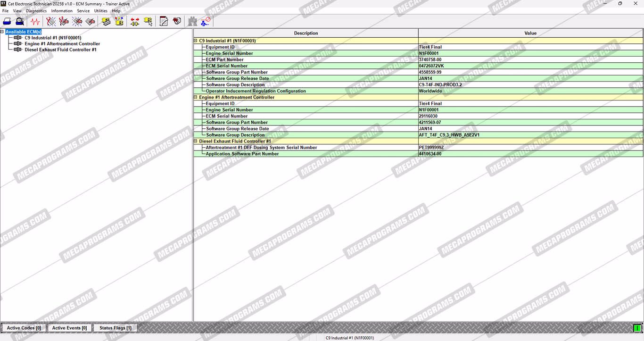Click the Description column header
The width and height of the screenshot is (644, 341).
306,33
